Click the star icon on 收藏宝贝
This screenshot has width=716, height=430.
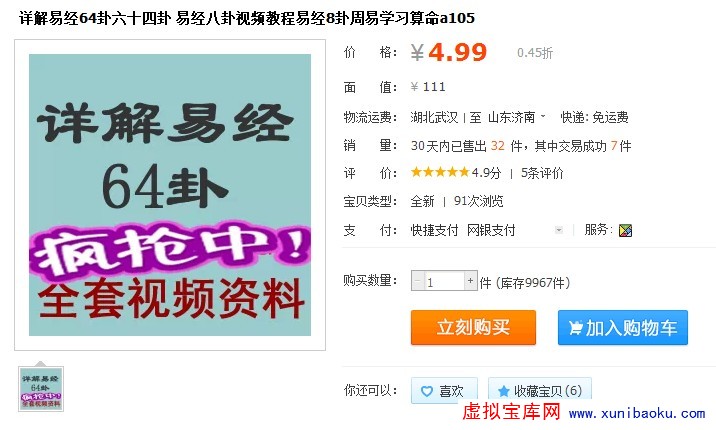504,391
